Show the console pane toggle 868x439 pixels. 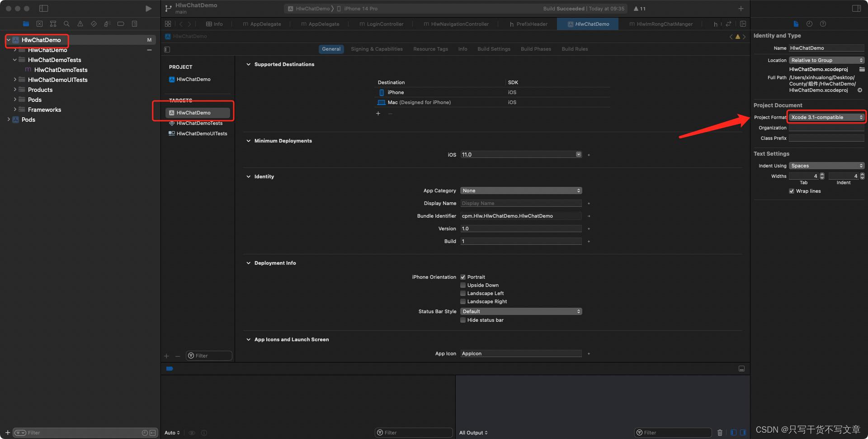coord(743,433)
